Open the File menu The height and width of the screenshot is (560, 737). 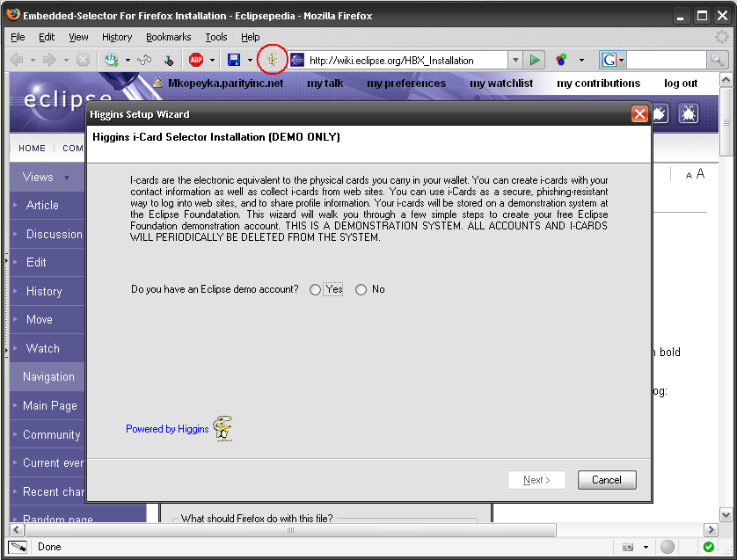18,37
